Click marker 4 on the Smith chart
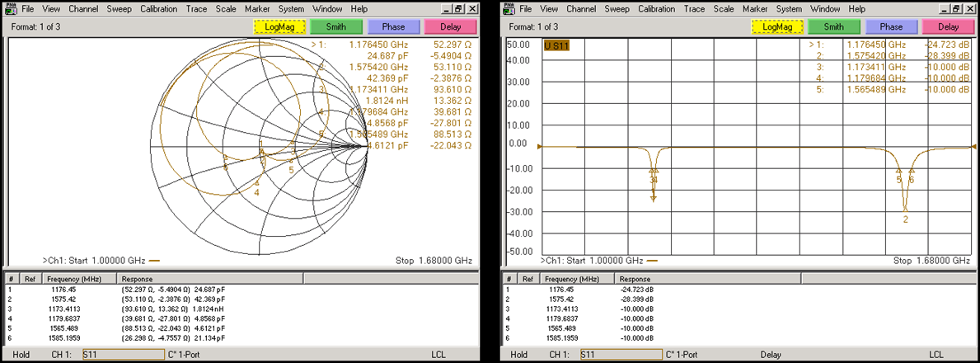 tap(257, 183)
